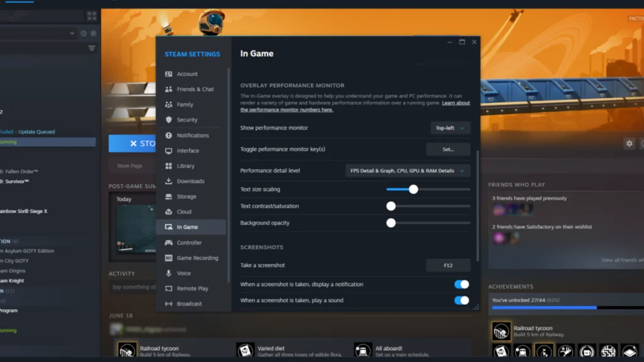Open the Friends & Chat settings tab
644x362 pixels.
(191, 89)
